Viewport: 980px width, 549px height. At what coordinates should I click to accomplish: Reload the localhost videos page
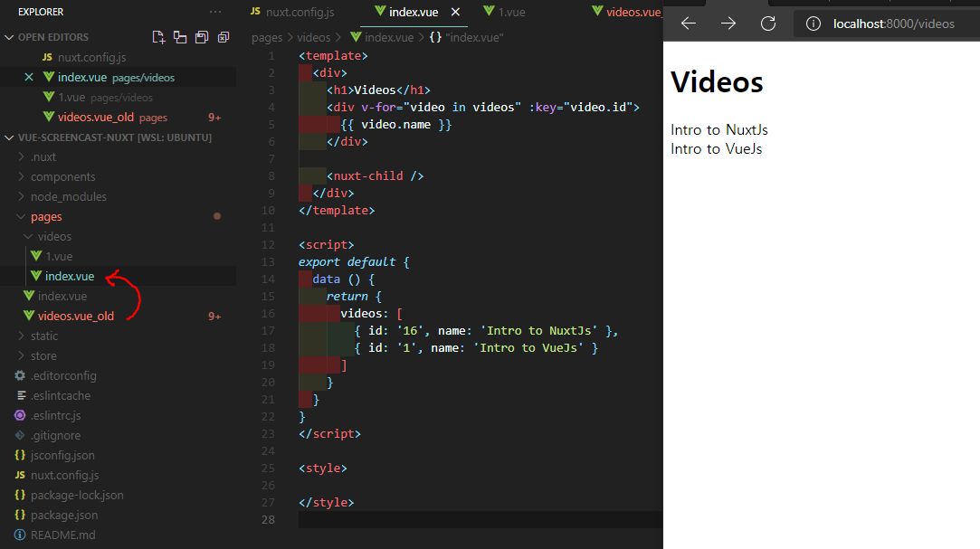click(x=768, y=24)
